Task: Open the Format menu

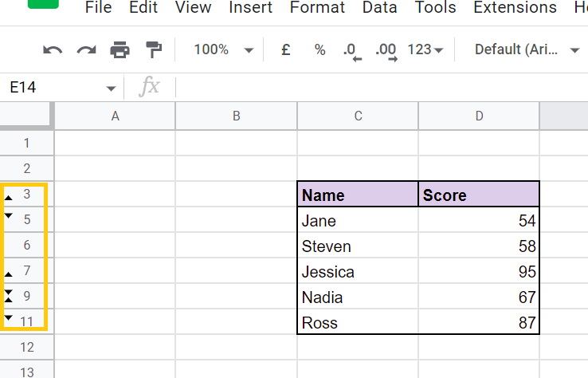Action: 317,8
